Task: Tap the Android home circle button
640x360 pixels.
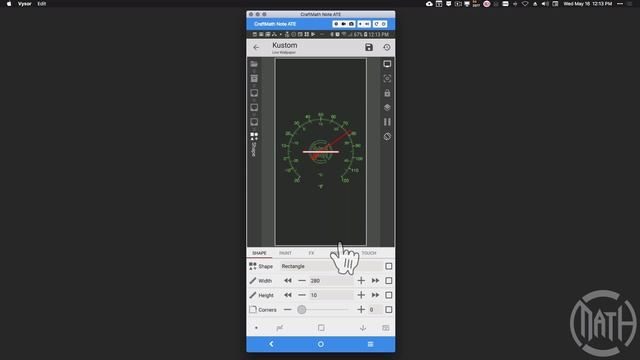Action: click(x=321, y=344)
